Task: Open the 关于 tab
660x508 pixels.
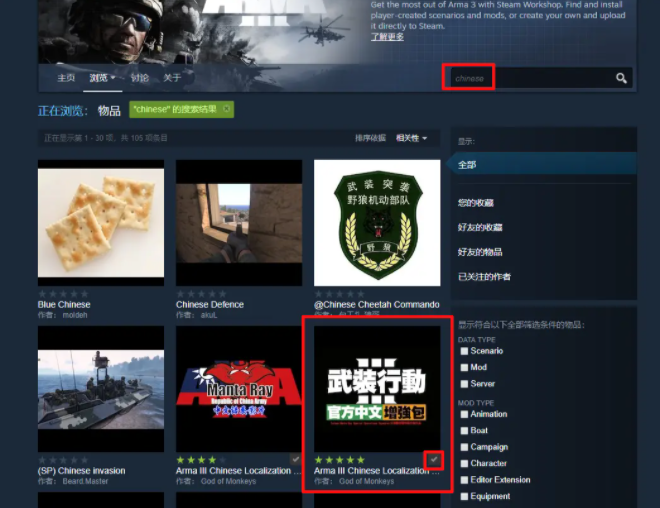Action: pos(172,78)
